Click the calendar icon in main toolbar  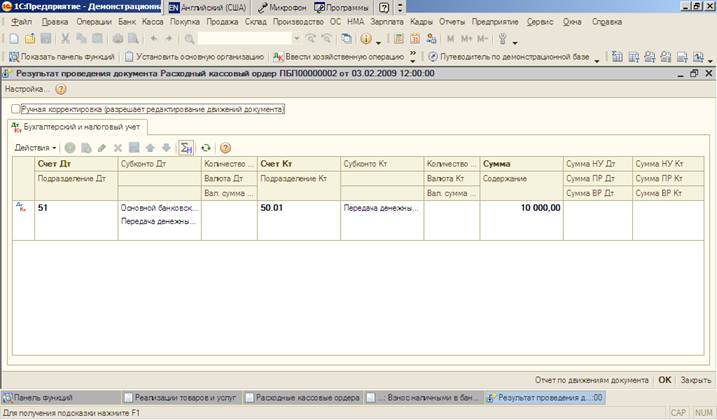415,39
